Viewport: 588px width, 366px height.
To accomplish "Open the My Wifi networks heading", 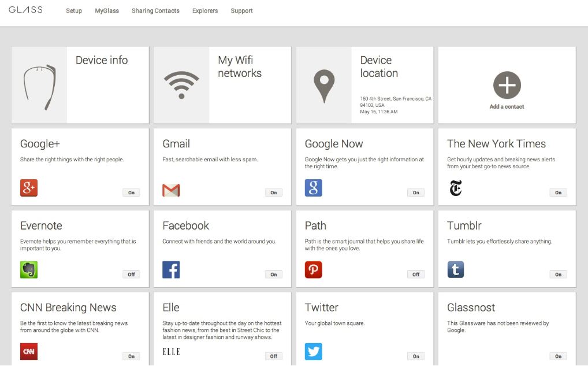I will [x=240, y=66].
